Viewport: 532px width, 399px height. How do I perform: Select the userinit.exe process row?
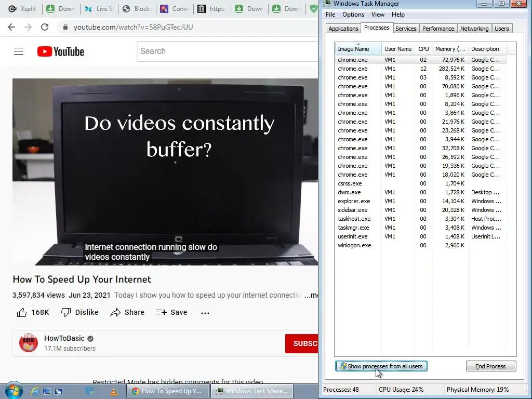[420, 236]
